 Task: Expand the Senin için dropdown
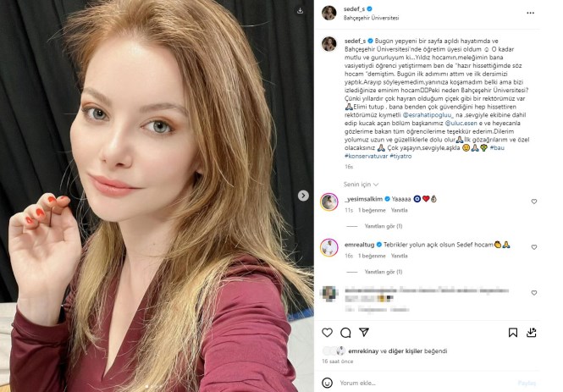(x=361, y=185)
